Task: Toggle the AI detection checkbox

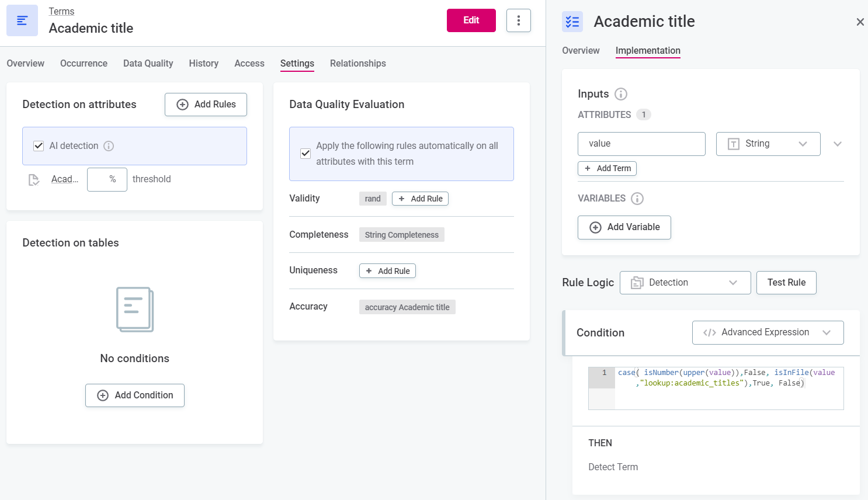Action: point(39,146)
